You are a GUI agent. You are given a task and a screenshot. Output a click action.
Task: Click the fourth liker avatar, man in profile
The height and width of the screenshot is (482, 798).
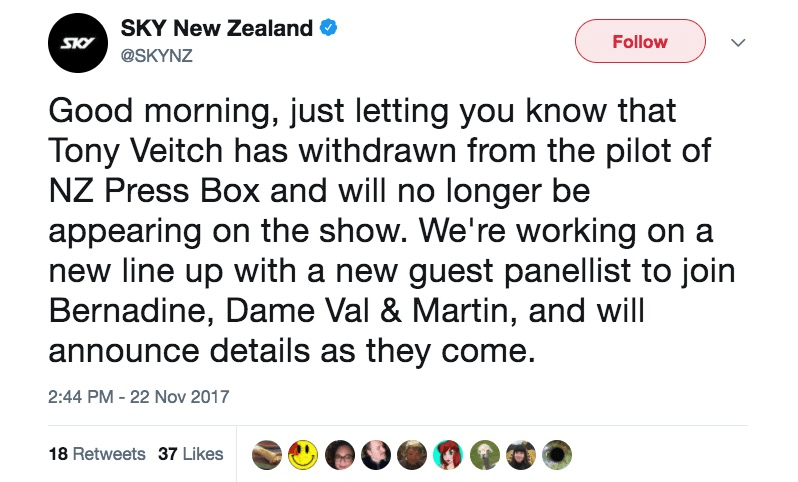click(x=375, y=454)
